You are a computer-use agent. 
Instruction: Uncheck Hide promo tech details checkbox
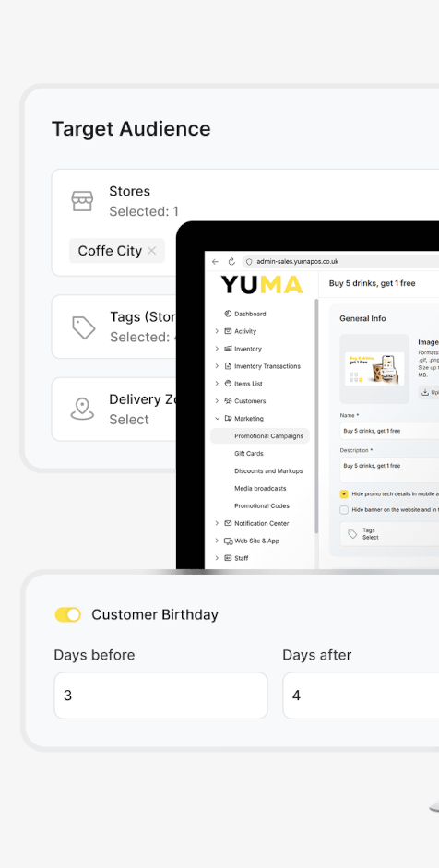pyautogui.click(x=344, y=493)
